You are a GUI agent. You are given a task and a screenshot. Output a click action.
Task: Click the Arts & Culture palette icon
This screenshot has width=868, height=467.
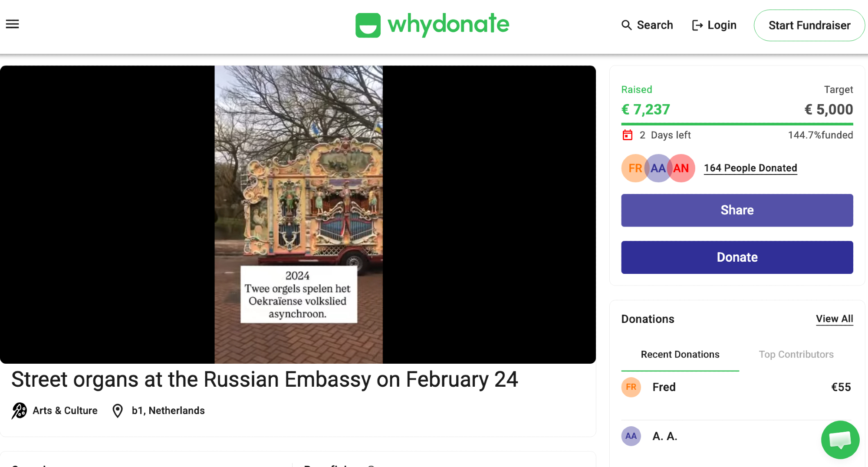[19, 411]
